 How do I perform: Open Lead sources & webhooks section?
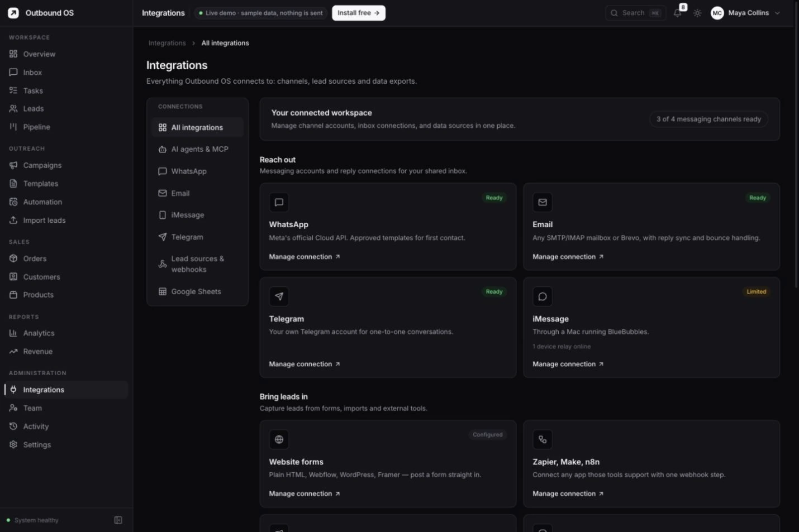point(197,264)
